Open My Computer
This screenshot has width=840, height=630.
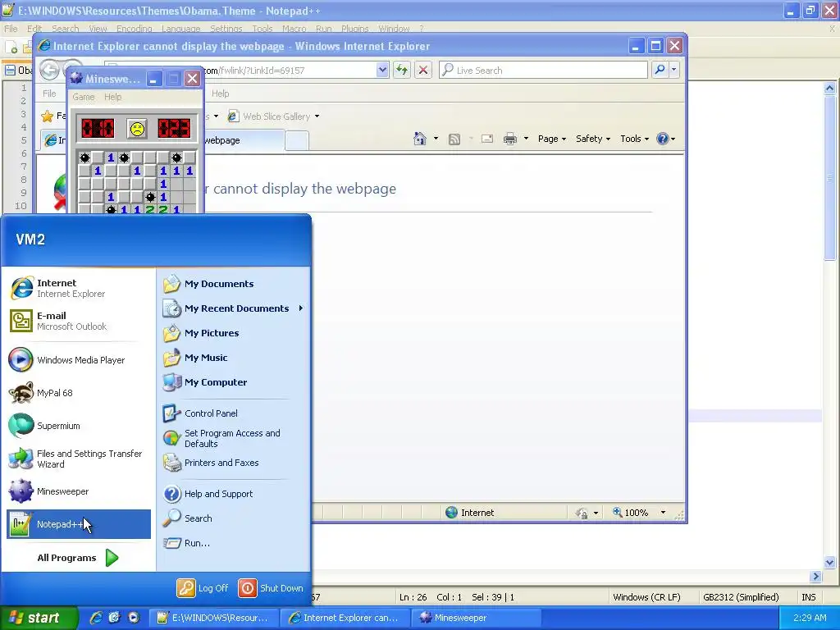234,382
